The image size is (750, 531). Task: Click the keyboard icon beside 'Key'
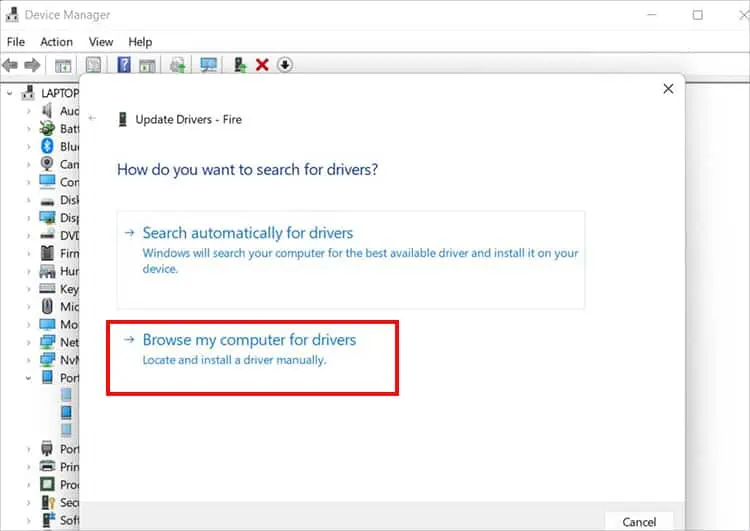click(47, 288)
